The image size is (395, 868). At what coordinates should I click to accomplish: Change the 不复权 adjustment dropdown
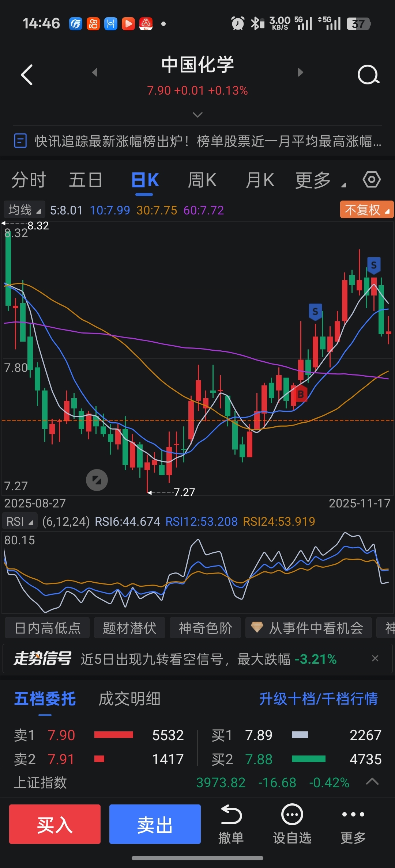[x=367, y=210]
